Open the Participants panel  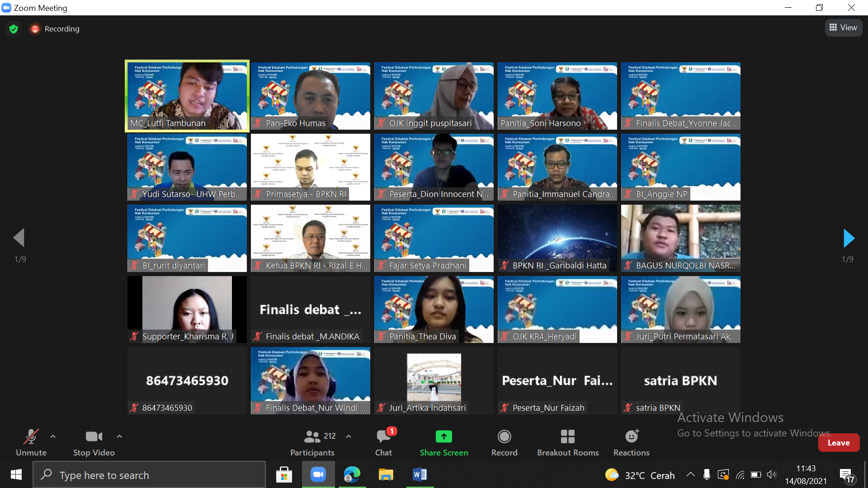click(312, 443)
